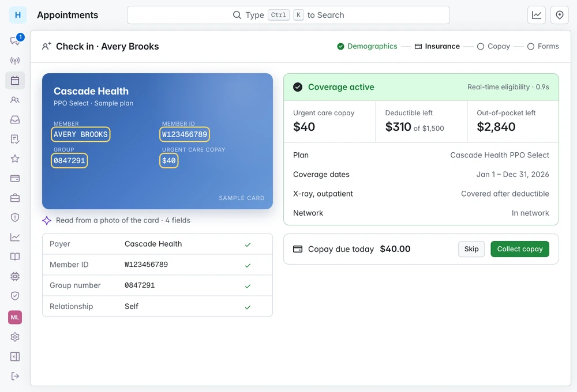Open the star favorites sidebar icon
Viewport: 577px width, 392px height.
tap(15, 159)
